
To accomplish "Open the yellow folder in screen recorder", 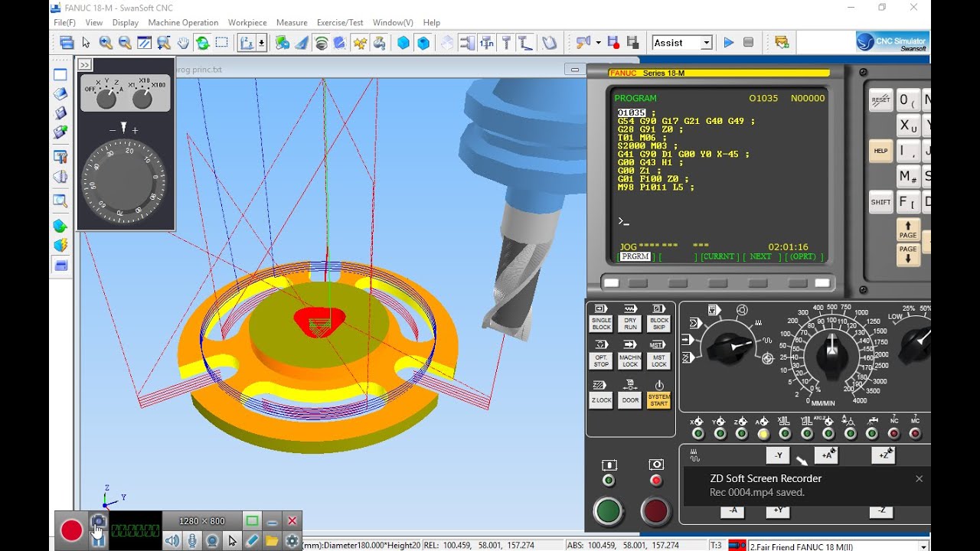I will point(272,541).
